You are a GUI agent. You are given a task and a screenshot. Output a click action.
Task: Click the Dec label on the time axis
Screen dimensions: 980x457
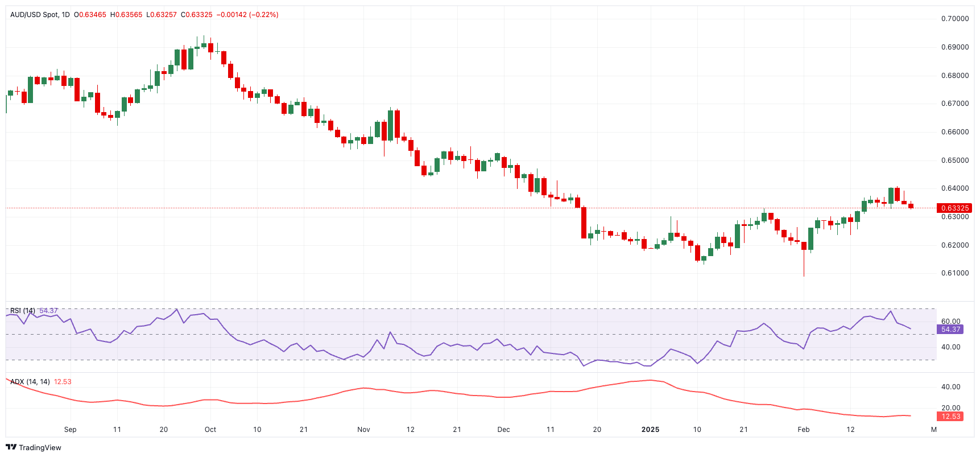tap(503, 430)
